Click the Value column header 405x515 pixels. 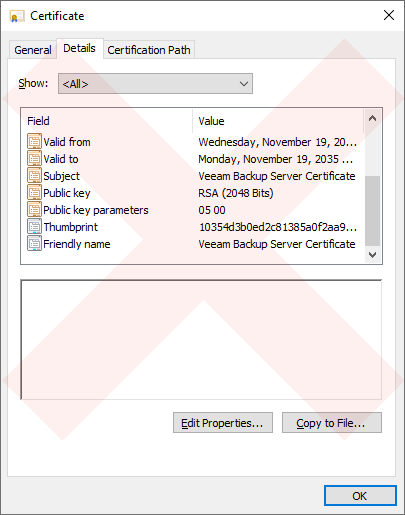[x=278, y=121]
